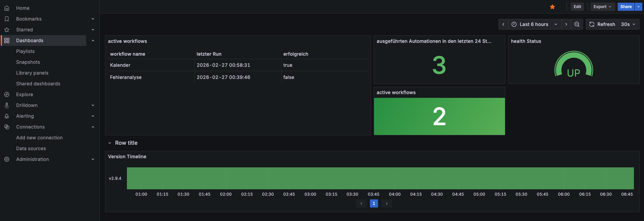Click the green v2.9.4 timeline bar

click(x=380, y=178)
